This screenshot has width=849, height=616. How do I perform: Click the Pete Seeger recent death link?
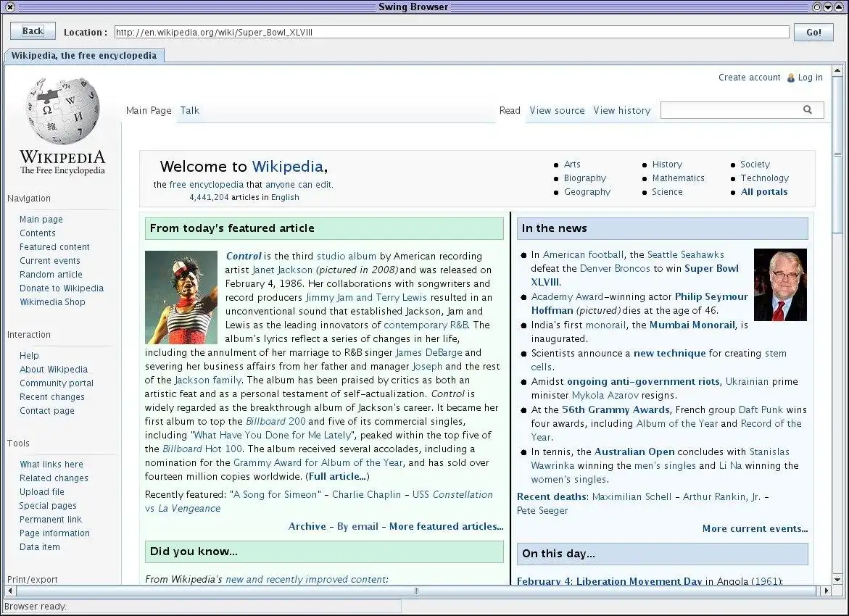click(x=542, y=511)
